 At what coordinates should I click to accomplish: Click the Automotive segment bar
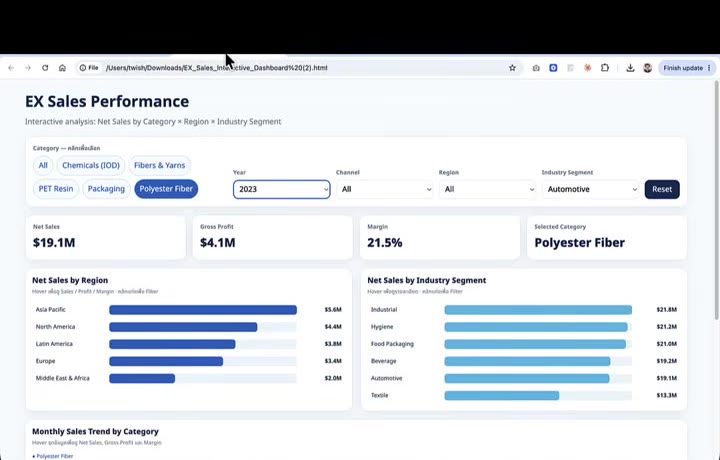527,378
